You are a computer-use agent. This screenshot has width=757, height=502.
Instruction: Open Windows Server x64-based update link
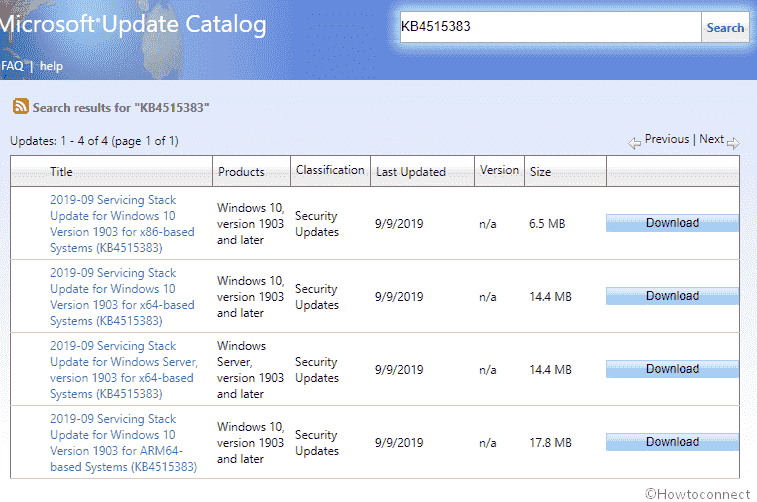coord(124,370)
